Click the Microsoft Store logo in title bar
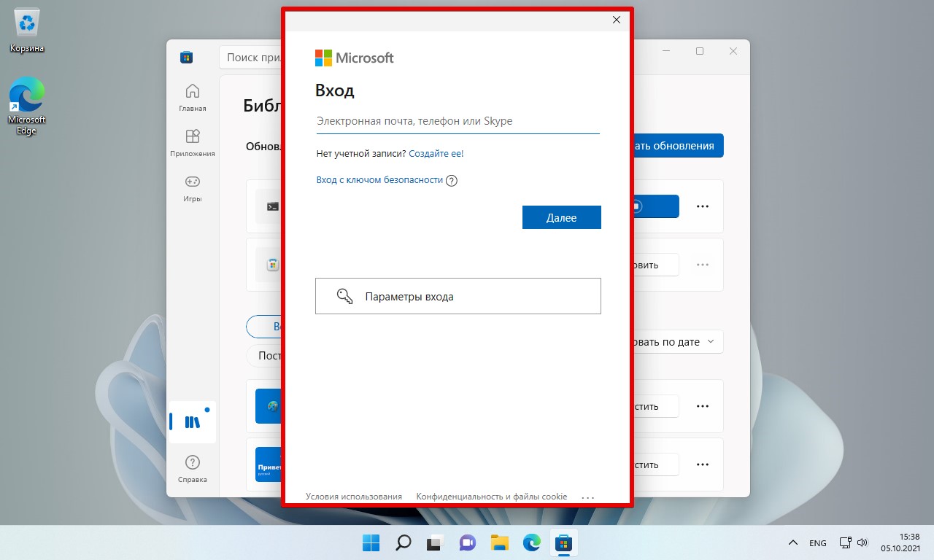The image size is (934, 560). tap(187, 58)
